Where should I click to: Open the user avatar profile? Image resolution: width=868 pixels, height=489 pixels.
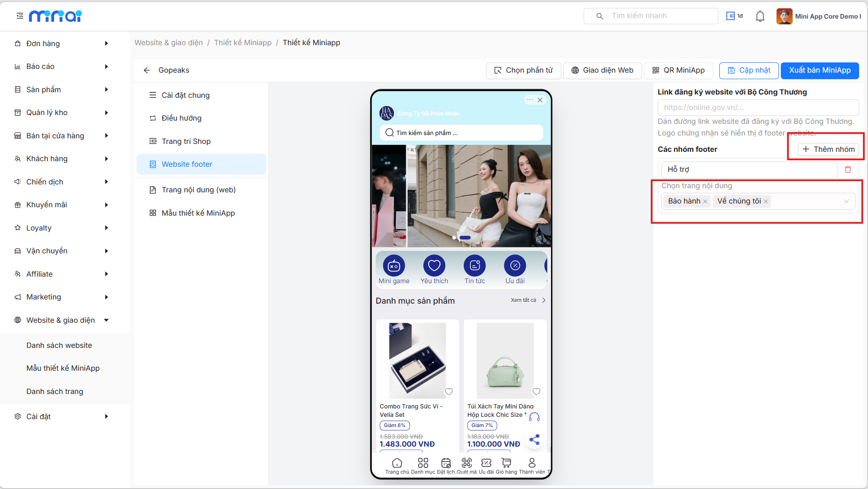pyautogui.click(x=784, y=16)
